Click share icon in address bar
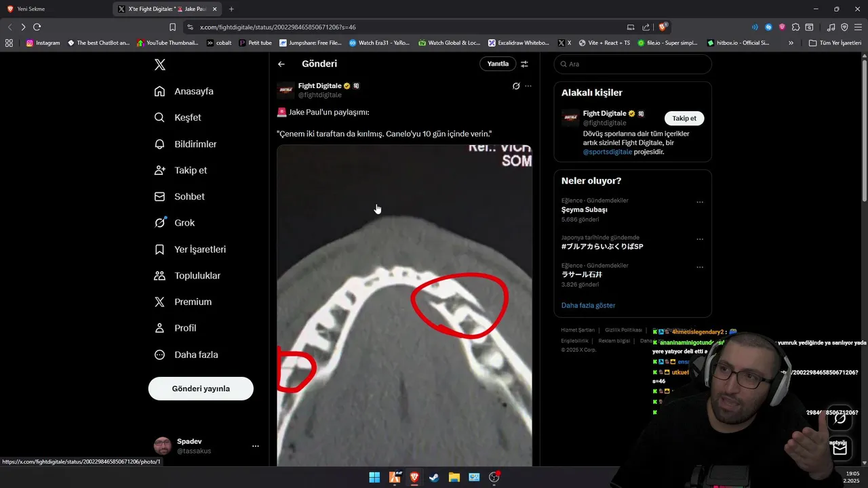This screenshot has width=868, height=488. 646,27
